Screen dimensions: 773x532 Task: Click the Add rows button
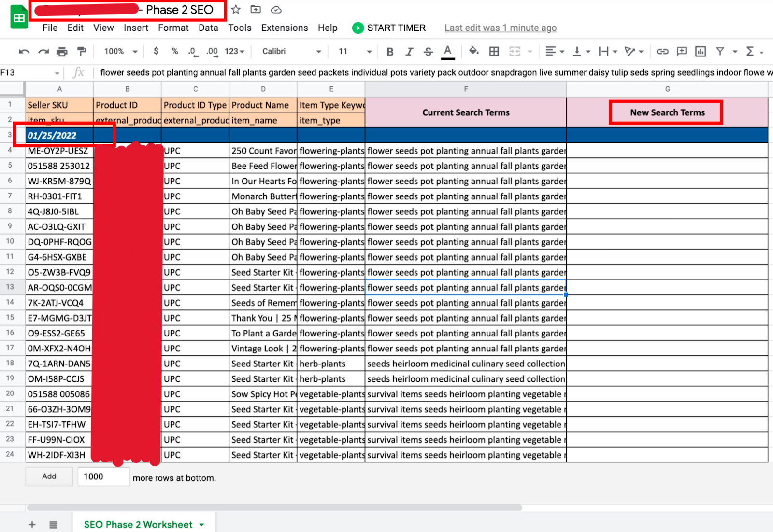click(49, 476)
